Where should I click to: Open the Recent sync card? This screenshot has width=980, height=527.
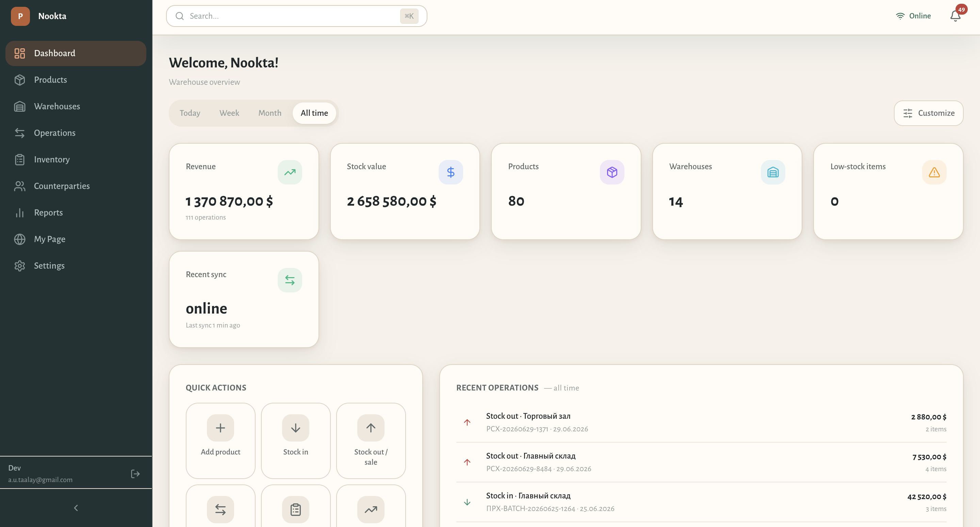244,299
